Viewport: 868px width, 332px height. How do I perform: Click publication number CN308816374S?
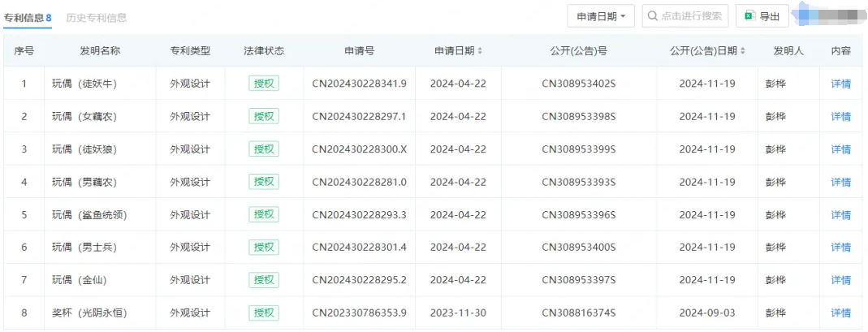[579, 313]
